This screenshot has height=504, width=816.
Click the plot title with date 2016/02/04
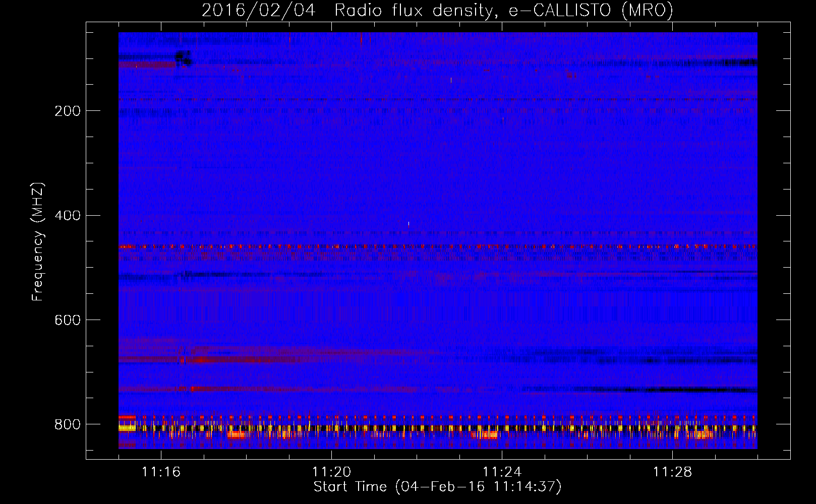click(x=437, y=10)
